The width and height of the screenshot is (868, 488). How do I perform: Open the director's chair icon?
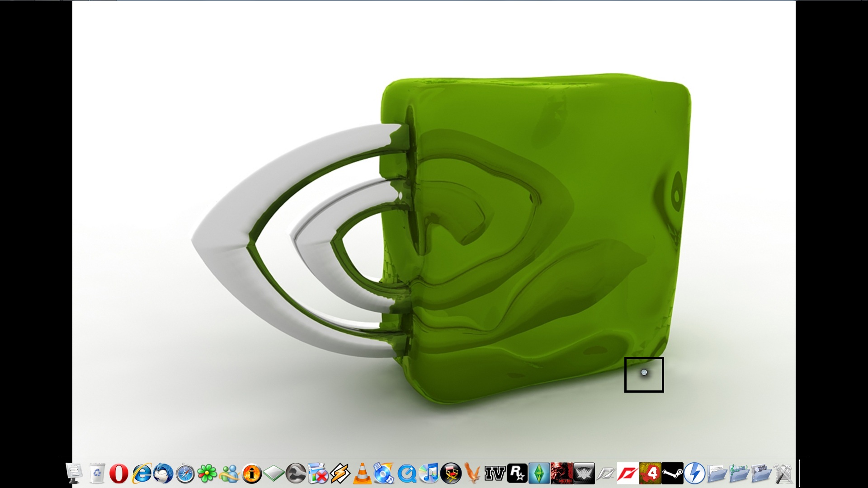click(451, 473)
